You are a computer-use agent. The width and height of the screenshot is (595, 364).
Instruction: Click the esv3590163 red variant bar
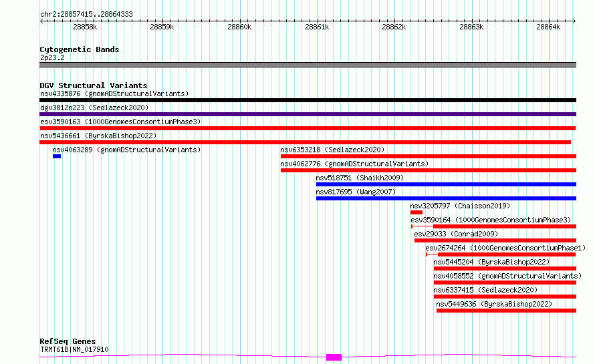click(x=308, y=128)
